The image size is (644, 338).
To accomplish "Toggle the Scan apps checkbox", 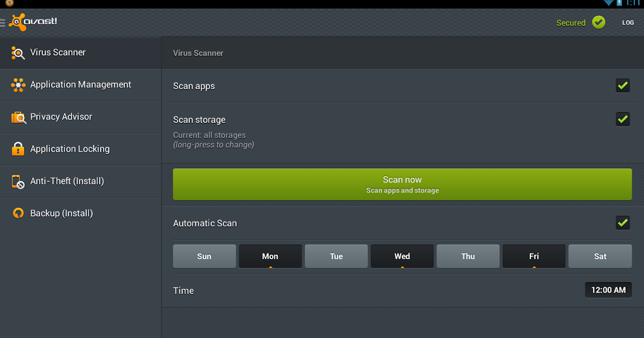I will tap(623, 85).
